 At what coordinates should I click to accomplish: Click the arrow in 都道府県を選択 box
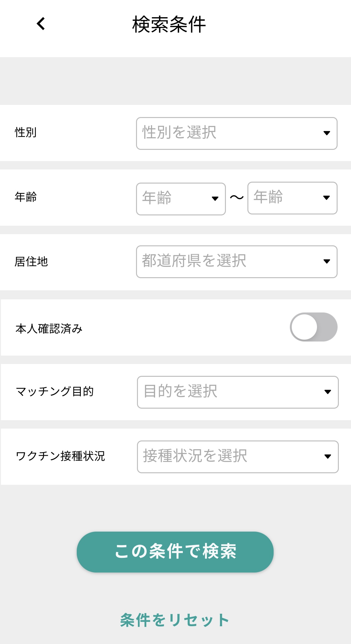coord(327,262)
